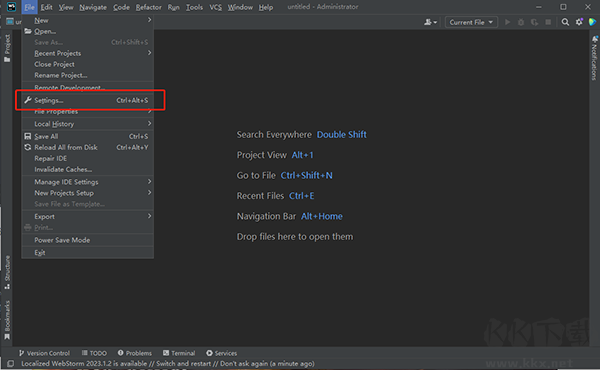The height and width of the screenshot is (370, 600).
Task: Select Reload All from Disk
Action: click(x=88, y=147)
